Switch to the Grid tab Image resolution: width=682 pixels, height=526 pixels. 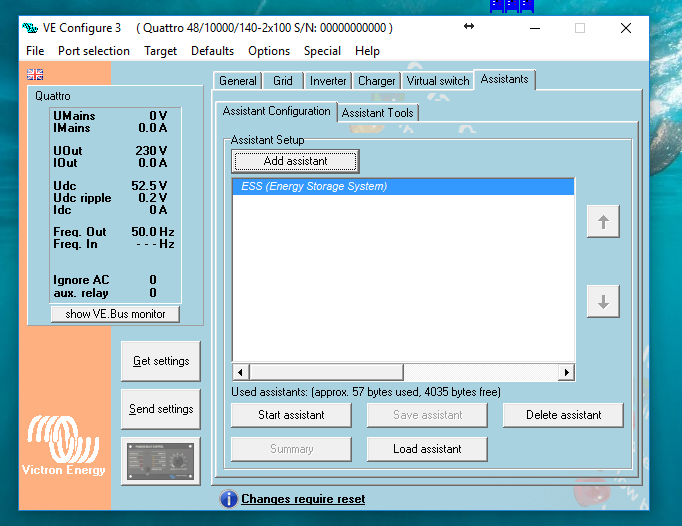[283, 81]
